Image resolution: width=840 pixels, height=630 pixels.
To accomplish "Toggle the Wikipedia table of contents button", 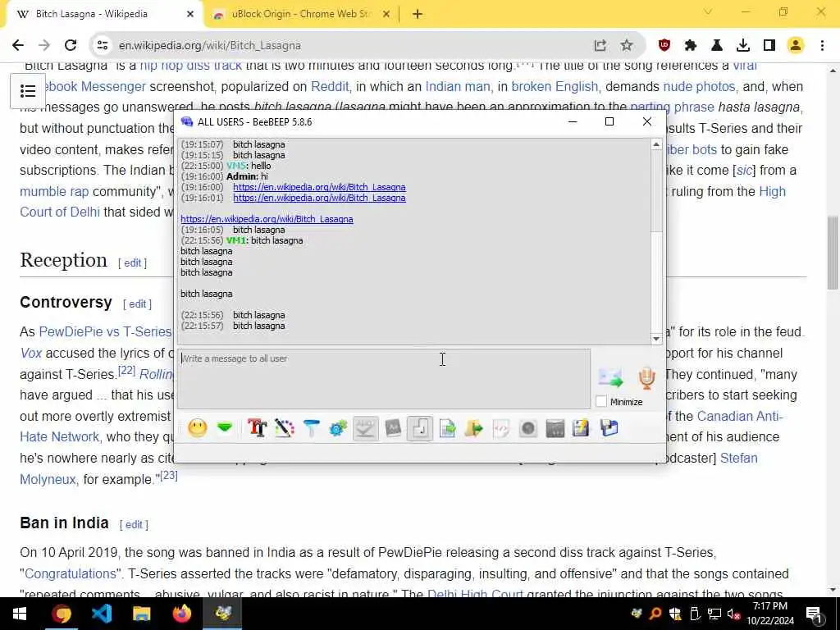I will click(x=28, y=91).
